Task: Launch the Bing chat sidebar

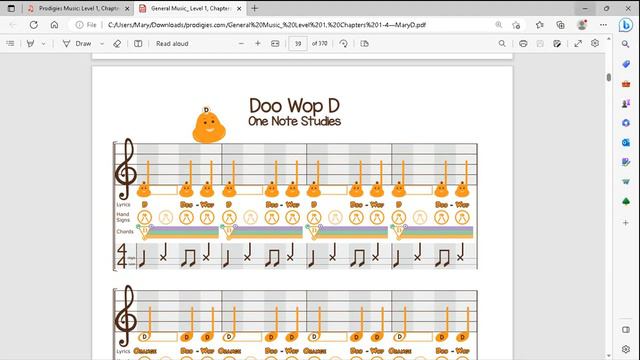Action: (x=626, y=25)
